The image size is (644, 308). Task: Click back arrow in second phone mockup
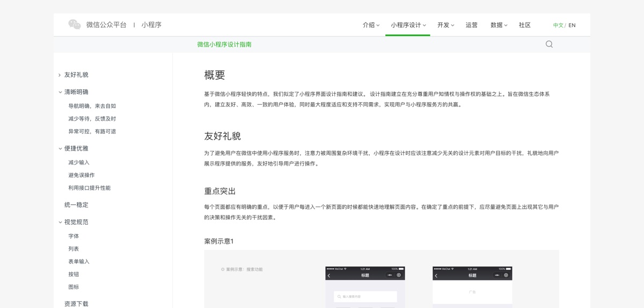(x=436, y=276)
